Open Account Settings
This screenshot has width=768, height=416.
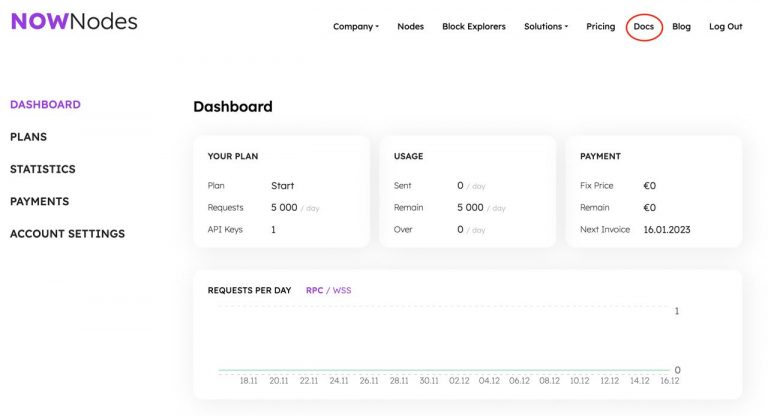[67, 234]
